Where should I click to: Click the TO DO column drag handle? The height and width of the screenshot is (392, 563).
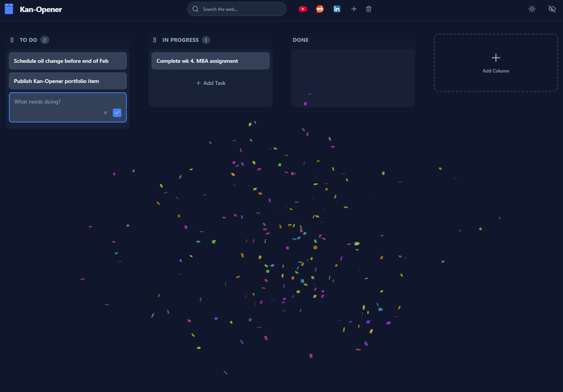[x=12, y=40]
